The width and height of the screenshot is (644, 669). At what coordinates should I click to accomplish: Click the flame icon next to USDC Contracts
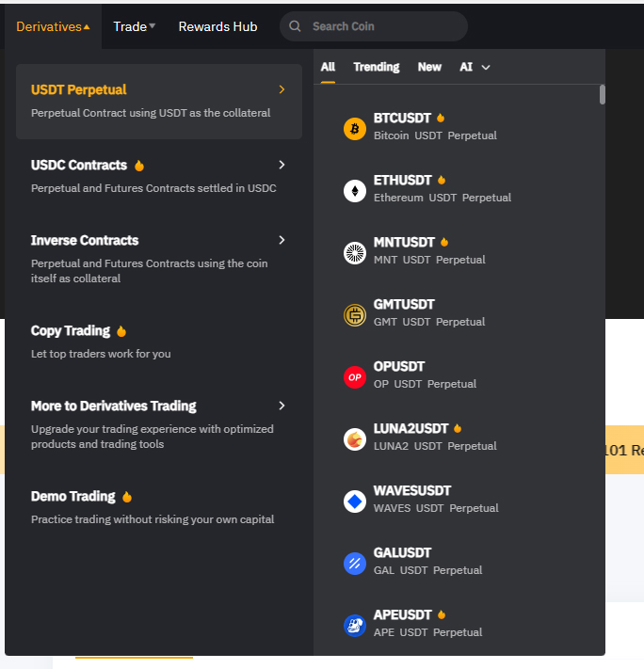pos(139,166)
